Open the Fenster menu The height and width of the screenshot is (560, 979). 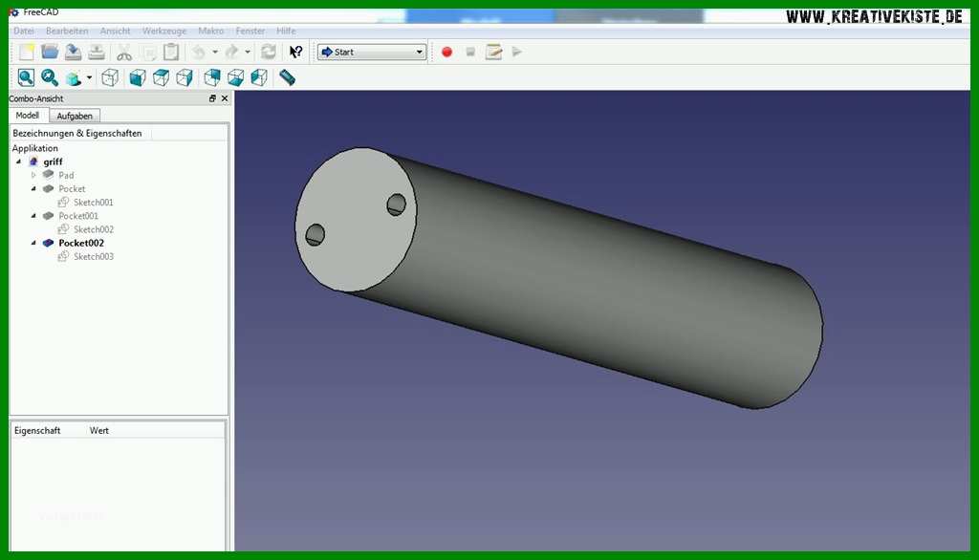[x=250, y=31]
